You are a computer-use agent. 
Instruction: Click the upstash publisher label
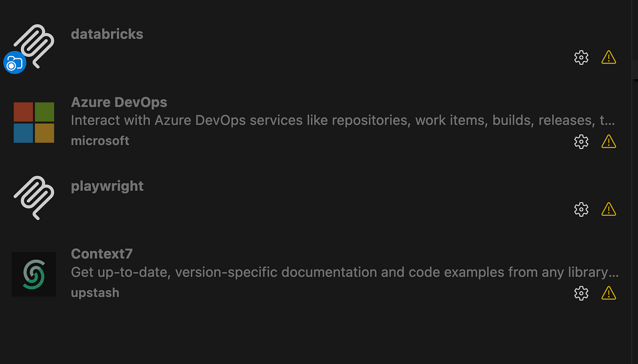tap(95, 292)
